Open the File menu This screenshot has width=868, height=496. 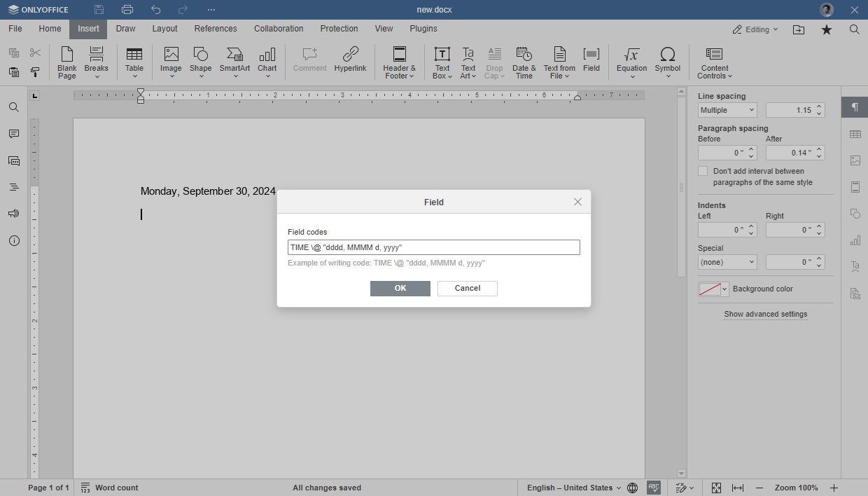coord(15,29)
